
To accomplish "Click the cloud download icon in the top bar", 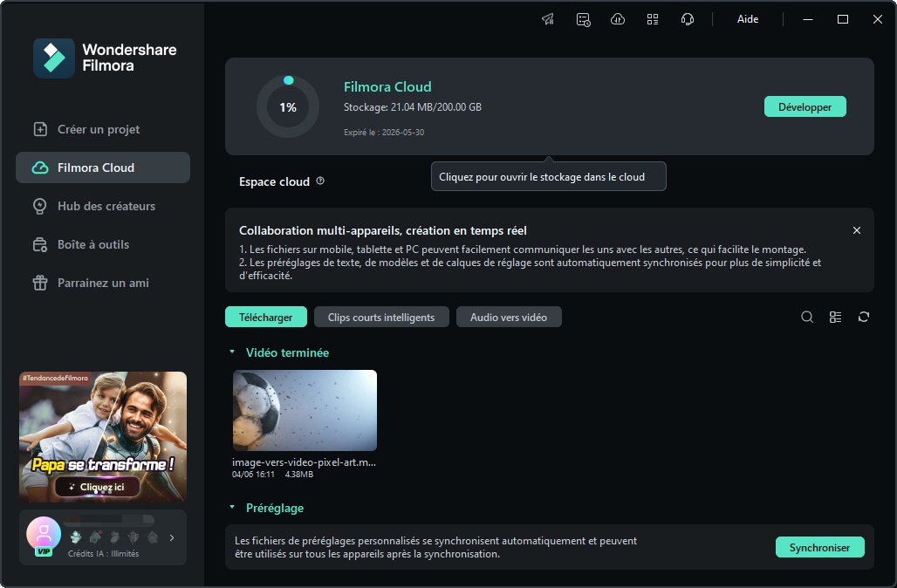I will coord(618,19).
